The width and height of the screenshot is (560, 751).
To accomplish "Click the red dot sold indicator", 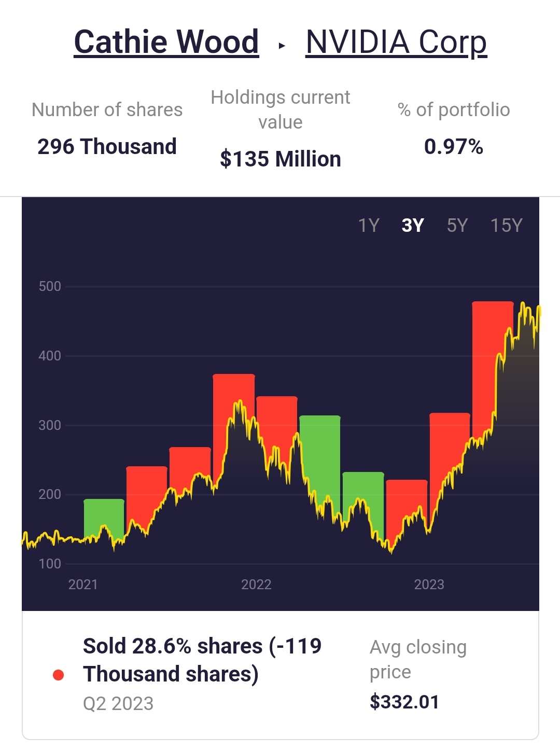I will (58, 675).
